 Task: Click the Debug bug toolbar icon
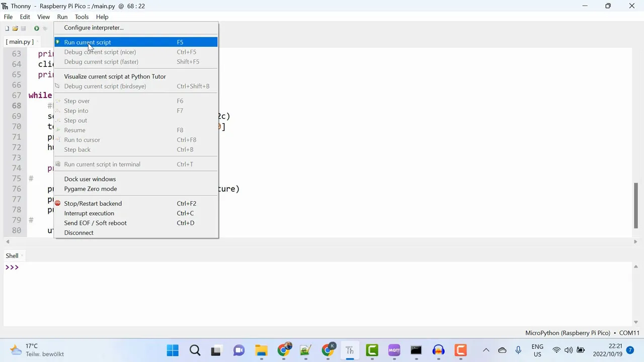point(45,29)
